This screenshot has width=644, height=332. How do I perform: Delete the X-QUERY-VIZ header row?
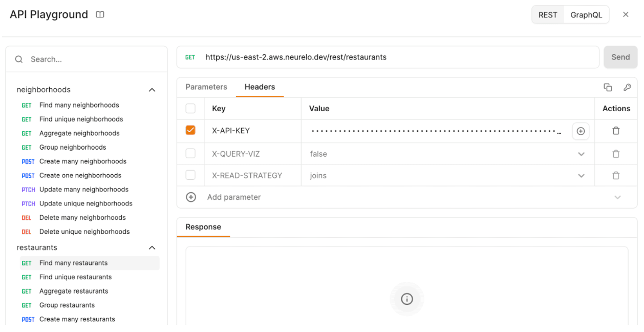tap(616, 154)
